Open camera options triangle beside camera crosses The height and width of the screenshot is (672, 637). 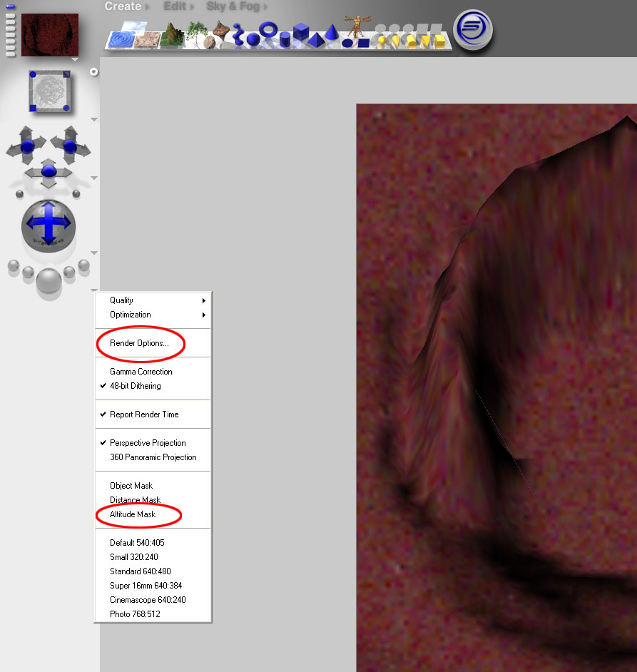94,178
